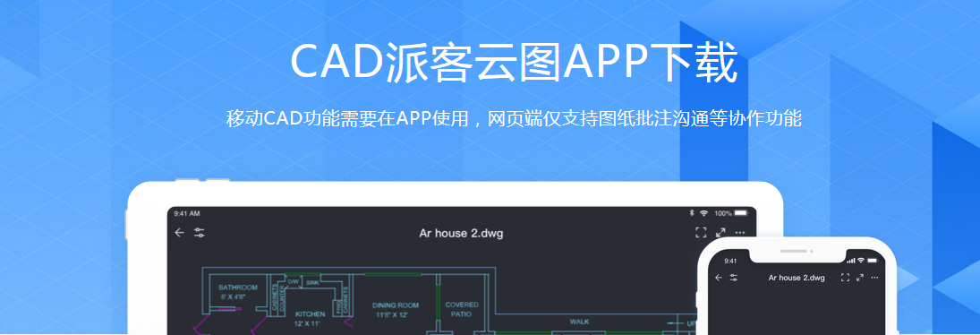Viewport: 980px width, 335px height.
Task: Click the tablet title Ar house 2.dwg
Action: tap(461, 233)
